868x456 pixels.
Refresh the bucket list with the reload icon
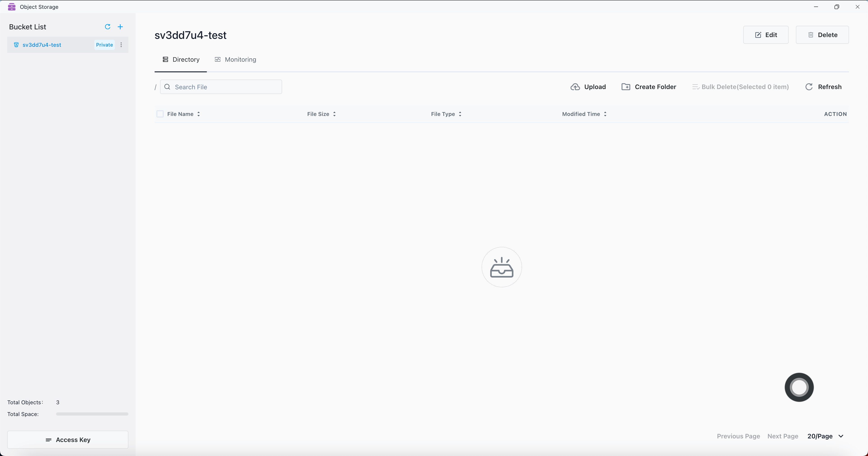point(108,27)
